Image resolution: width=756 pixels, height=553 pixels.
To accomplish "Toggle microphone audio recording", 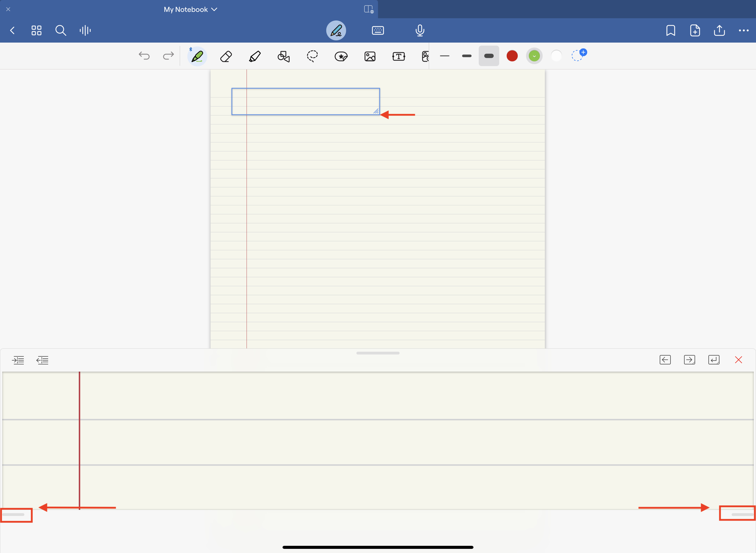I will point(420,30).
